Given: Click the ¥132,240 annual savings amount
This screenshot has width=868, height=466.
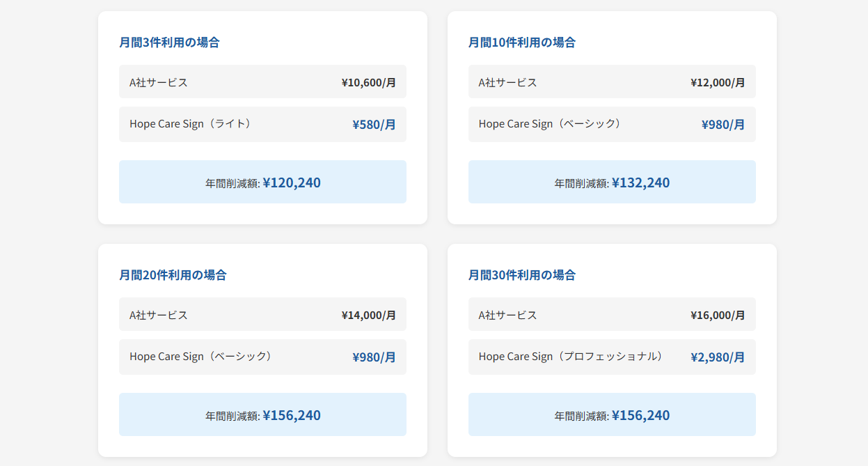Looking at the screenshot, I should pyautogui.click(x=640, y=182).
